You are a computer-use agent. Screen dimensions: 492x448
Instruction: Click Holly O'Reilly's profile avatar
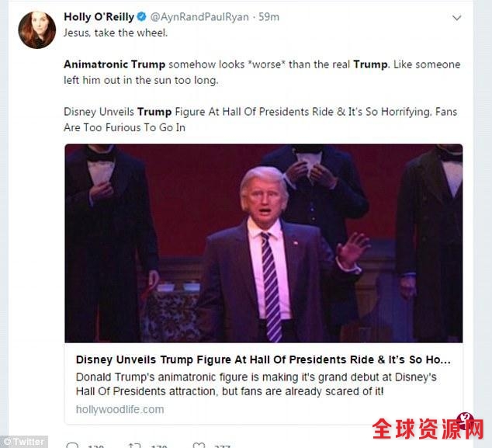coord(37,30)
